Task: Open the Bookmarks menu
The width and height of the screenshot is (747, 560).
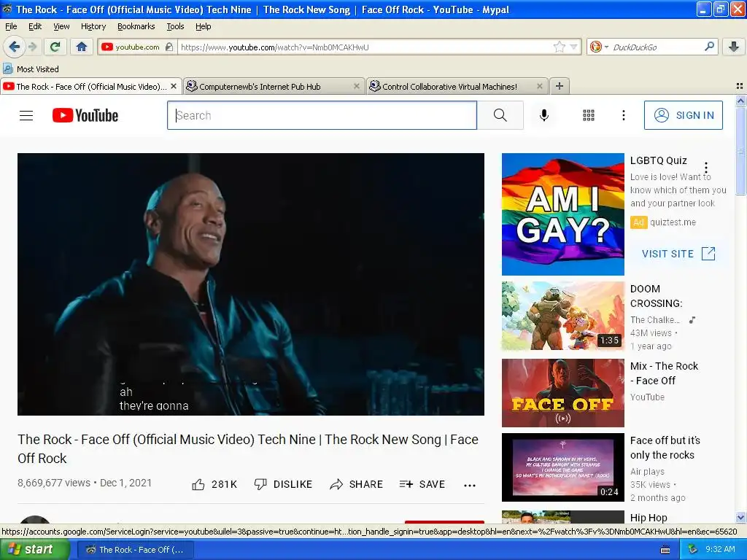Action: coord(136,26)
